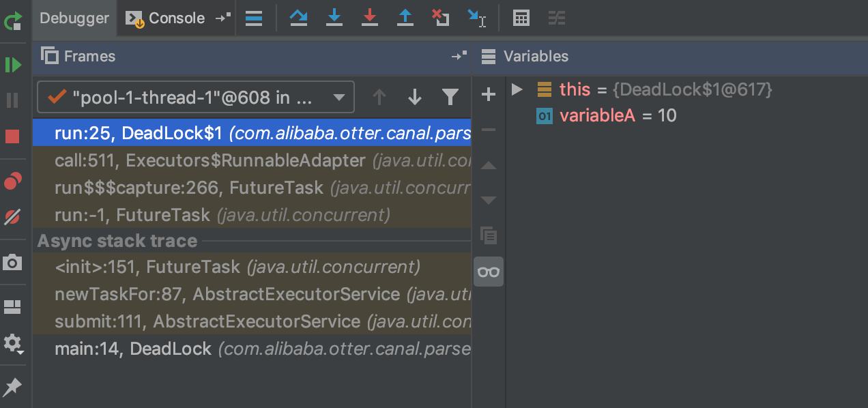Image resolution: width=868 pixels, height=408 pixels.
Task: Open the Evaluate Expression calculator
Action: coord(521,18)
